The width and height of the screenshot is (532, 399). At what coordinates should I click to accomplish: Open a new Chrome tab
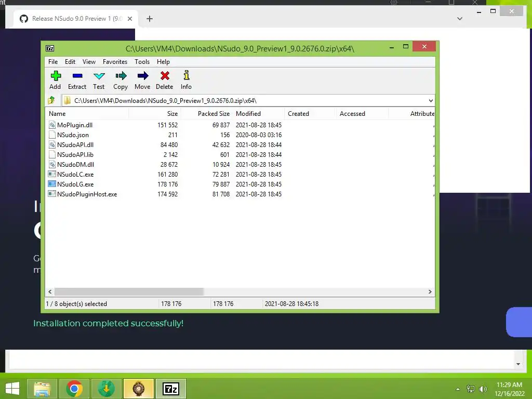point(150,19)
